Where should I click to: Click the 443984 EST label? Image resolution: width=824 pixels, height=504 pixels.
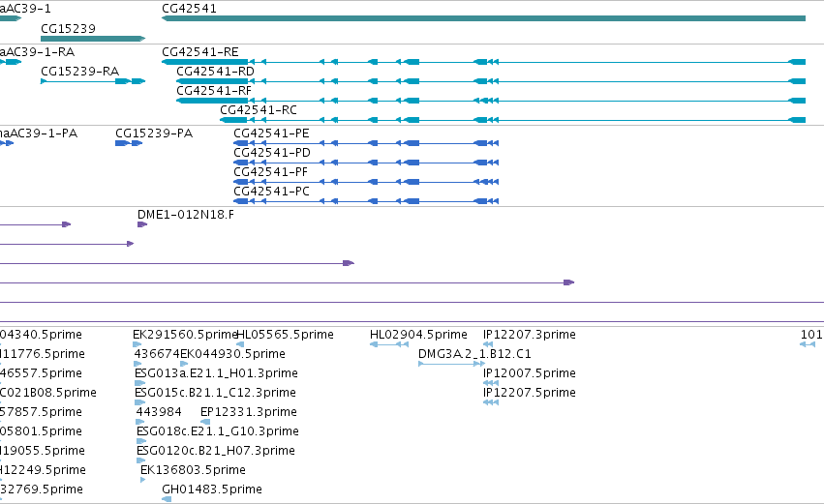(159, 412)
